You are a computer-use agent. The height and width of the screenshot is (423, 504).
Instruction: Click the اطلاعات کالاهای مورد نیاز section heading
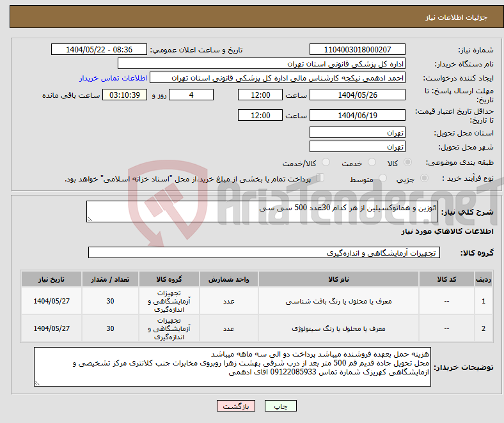pyautogui.click(x=447, y=231)
